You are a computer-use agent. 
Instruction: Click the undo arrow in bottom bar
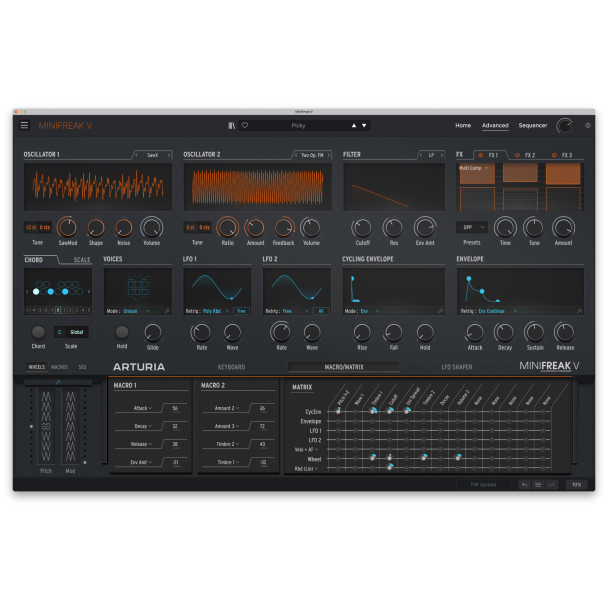(523, 484)
